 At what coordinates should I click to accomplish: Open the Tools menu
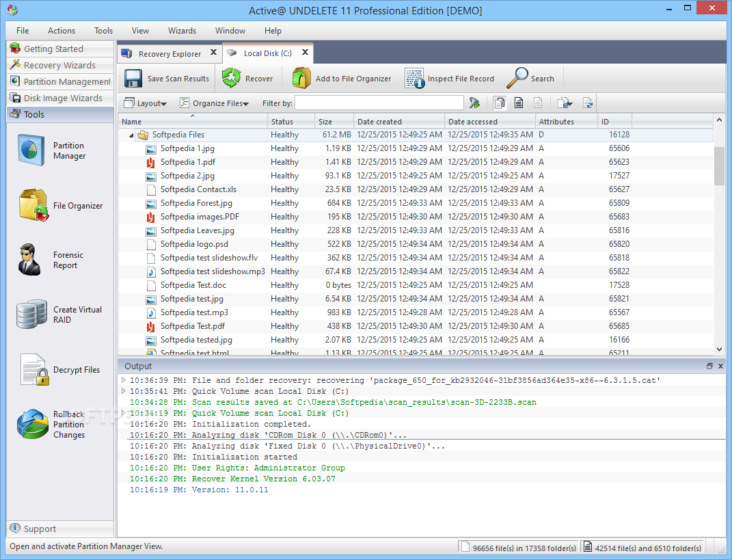(x=103, y=30)
